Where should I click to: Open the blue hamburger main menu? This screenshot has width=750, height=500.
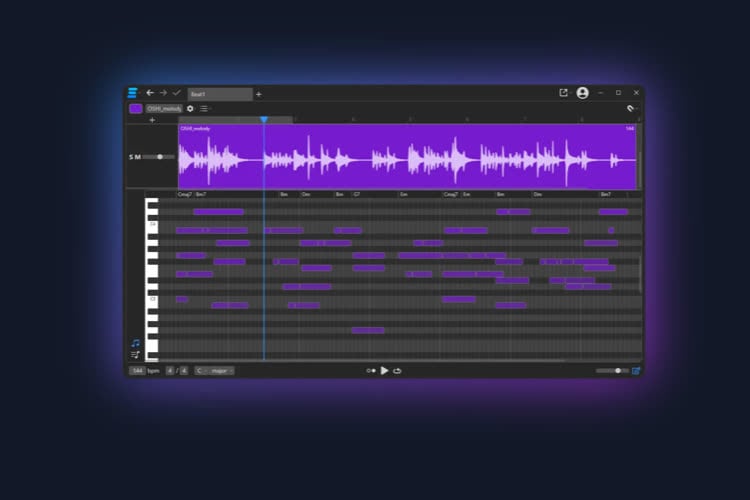132,92
